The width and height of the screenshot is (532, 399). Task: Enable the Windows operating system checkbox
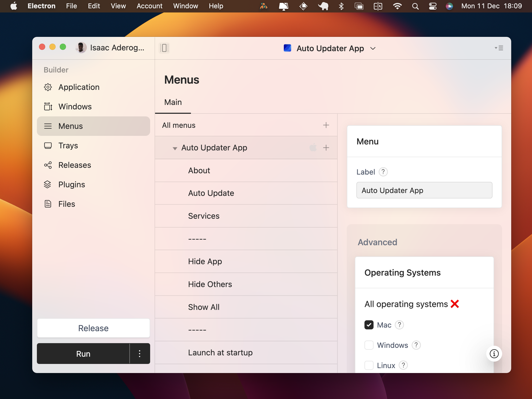point(369,345)
